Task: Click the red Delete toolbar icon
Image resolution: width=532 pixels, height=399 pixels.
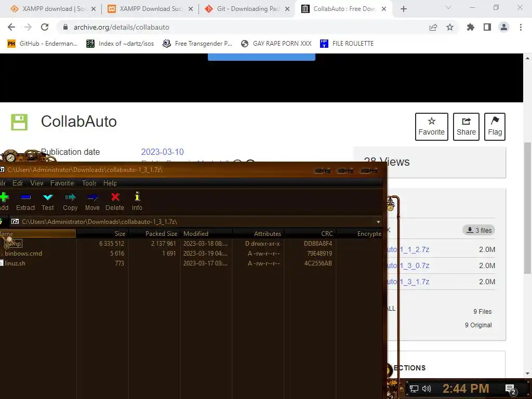Action: (x=115, y=197)
